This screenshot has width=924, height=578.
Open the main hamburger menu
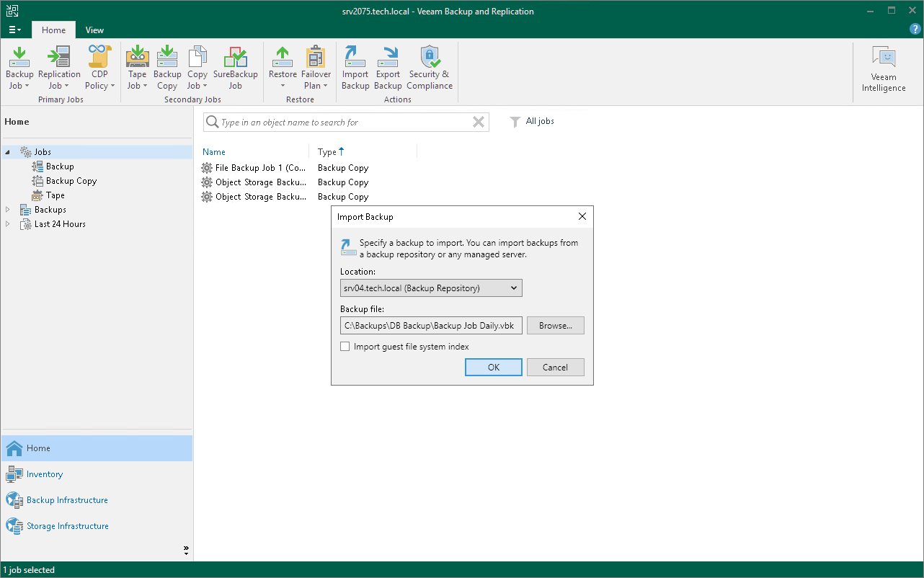tap(14, 30)
